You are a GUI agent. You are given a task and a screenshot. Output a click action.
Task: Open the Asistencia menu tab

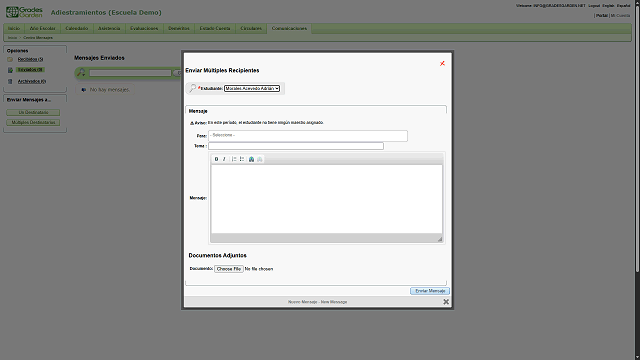pyautogui.click(x=109, y=29)
